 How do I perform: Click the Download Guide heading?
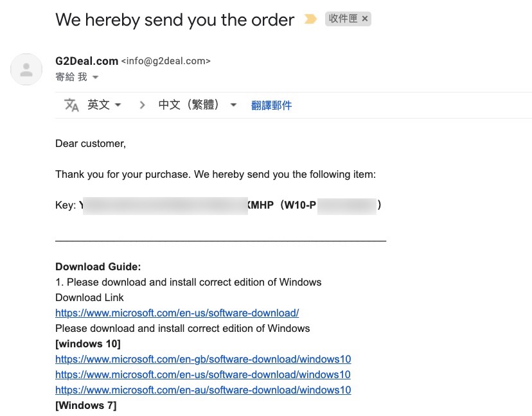98,267
